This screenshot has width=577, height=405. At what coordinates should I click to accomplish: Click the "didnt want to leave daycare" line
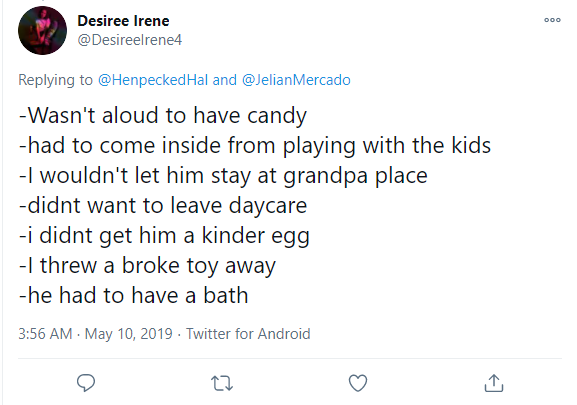coord(163,206)
